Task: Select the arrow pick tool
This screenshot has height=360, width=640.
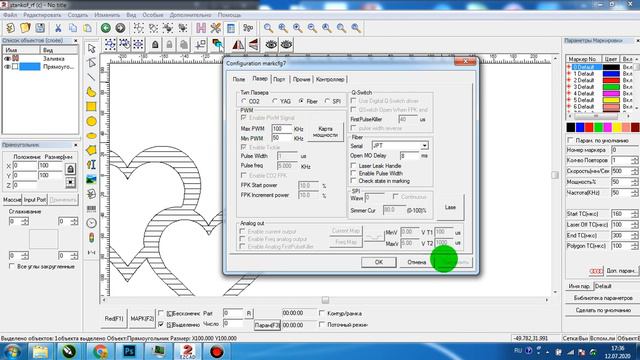Action: (x=91, y=48)
